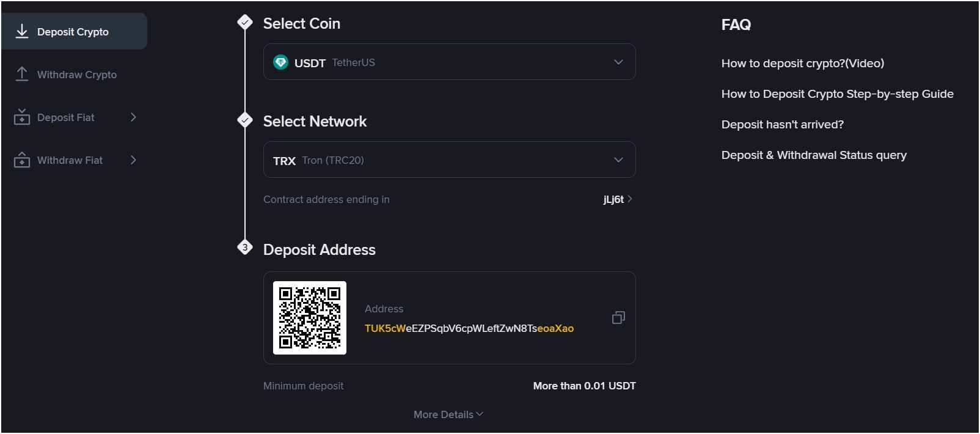Open the network selection dropdown

click(x=619, y=160)
